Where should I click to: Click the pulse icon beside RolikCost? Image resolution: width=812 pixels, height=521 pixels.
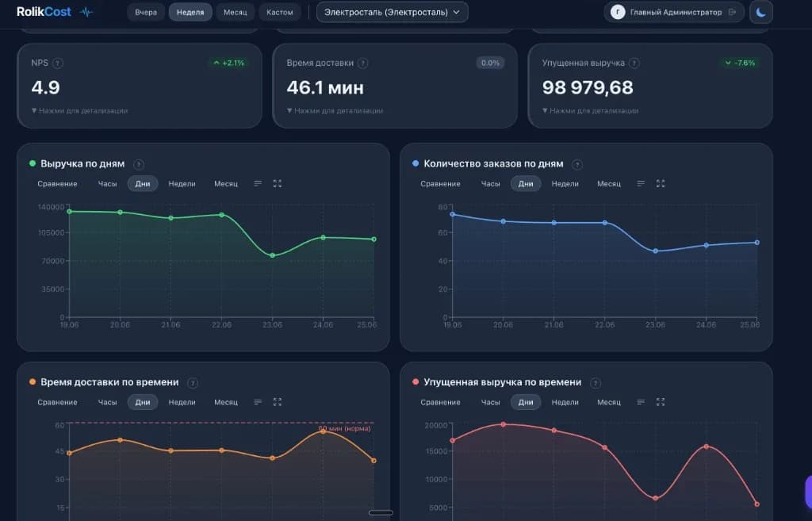[x=86, y=12]
